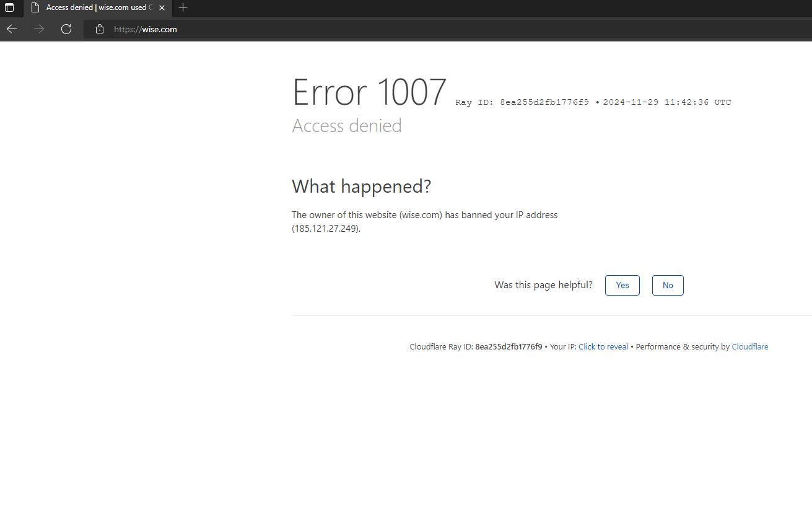The height and width of the screenshot is (505, 812).
Task: Click the Access denied subtitle
Action: (x=347, y=126)
